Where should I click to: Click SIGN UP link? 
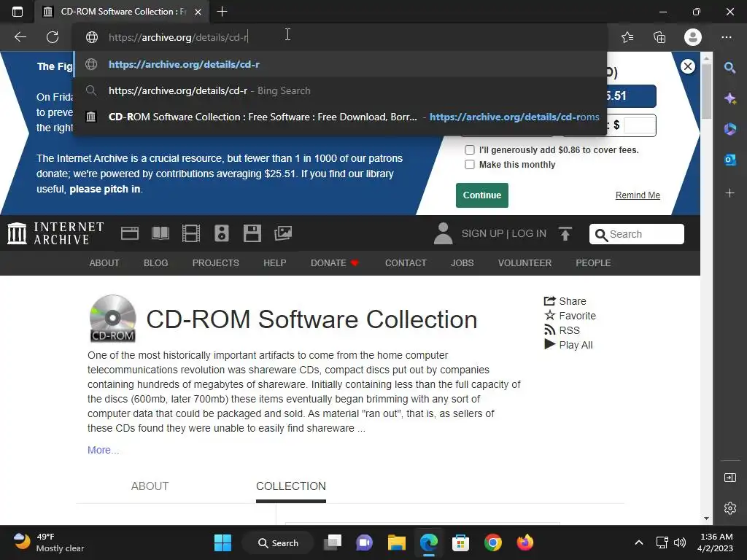click(x=482, y=234)
